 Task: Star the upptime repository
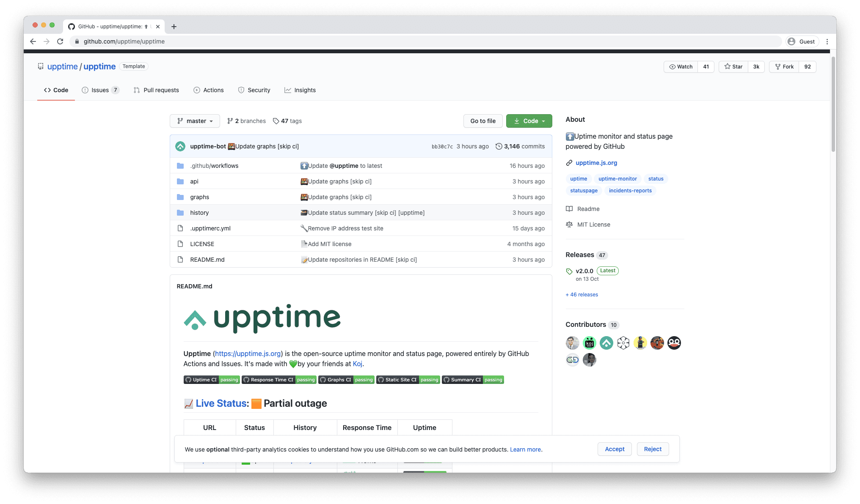[x=733, y=66]
